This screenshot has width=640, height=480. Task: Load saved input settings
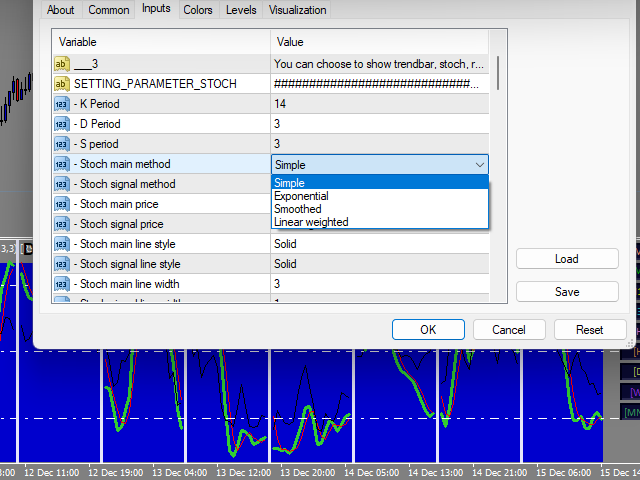pos(567,259)
